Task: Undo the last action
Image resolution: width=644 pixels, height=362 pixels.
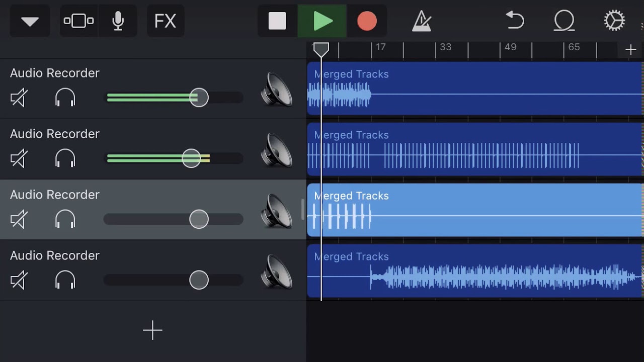Action: 515,21
